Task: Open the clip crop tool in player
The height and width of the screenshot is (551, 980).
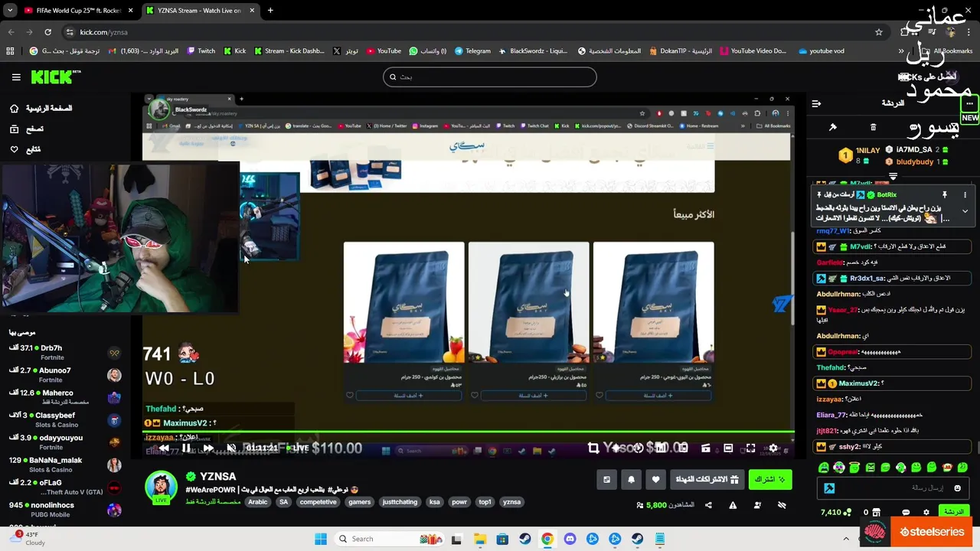Action: 593,448
